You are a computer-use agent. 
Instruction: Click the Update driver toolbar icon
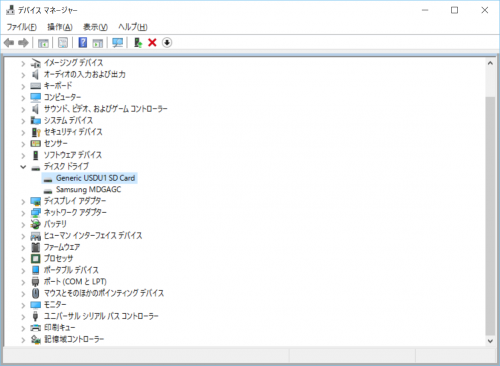click(138, 43)
